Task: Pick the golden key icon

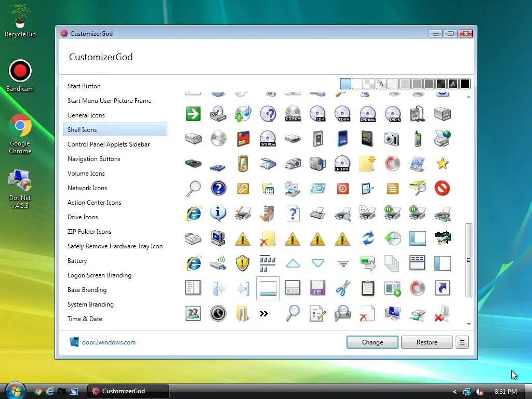Action: point(243,188)
